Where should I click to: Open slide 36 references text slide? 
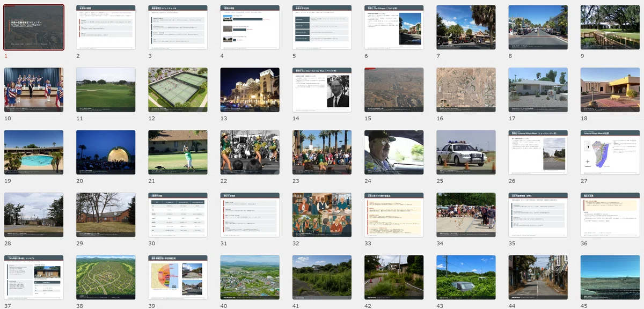point(610,215)
